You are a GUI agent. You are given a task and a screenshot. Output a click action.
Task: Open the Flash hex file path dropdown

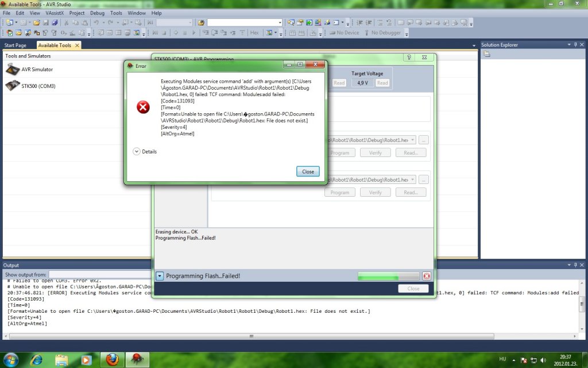pyautogui.click(x=412, y=140)
